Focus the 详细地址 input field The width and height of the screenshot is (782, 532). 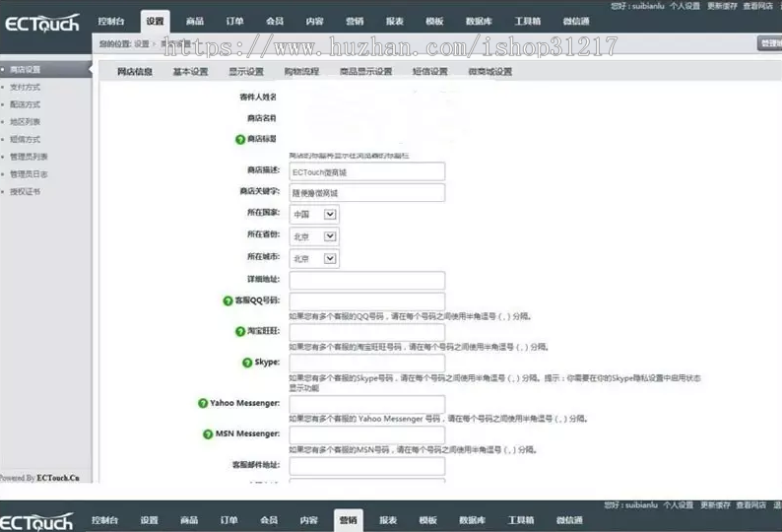367,281
